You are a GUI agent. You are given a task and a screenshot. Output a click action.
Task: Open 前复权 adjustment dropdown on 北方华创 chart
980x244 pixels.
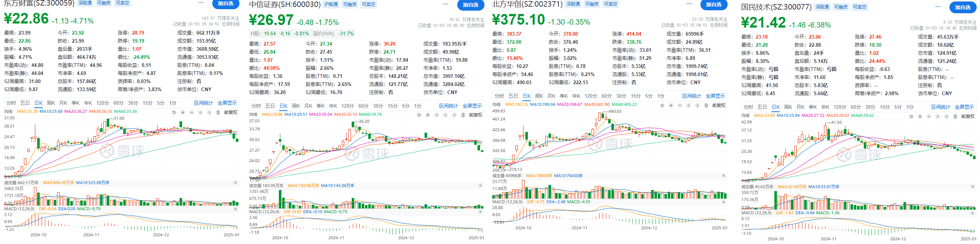719,105
